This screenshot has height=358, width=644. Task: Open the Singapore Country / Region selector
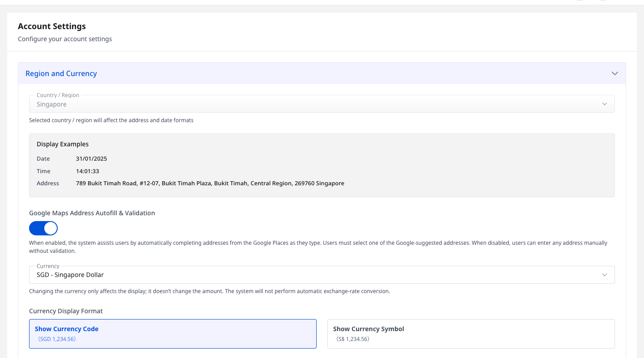click(322, 104)
